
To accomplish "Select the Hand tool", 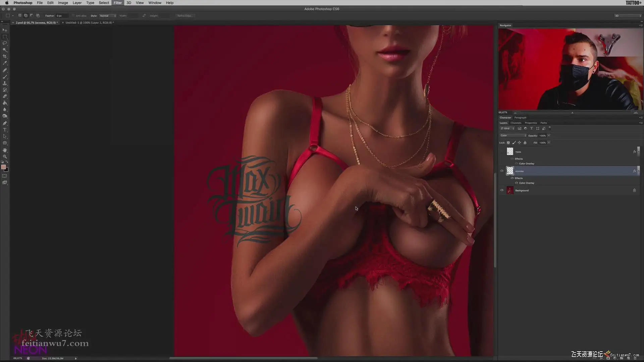I will point(5,150).
